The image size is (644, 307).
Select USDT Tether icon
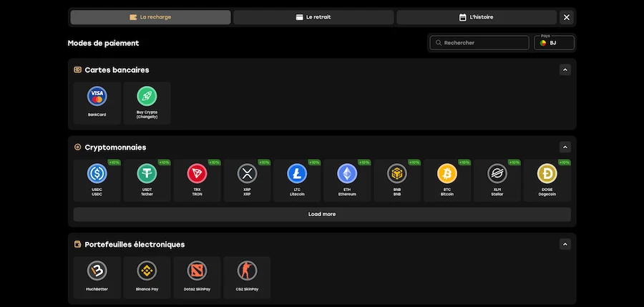click(147, 173)
